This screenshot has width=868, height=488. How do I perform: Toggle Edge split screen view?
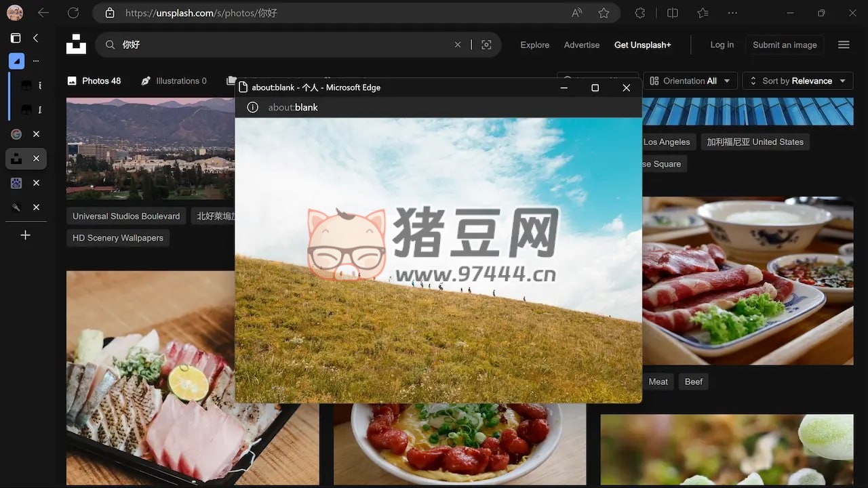[x=672, y=13]
